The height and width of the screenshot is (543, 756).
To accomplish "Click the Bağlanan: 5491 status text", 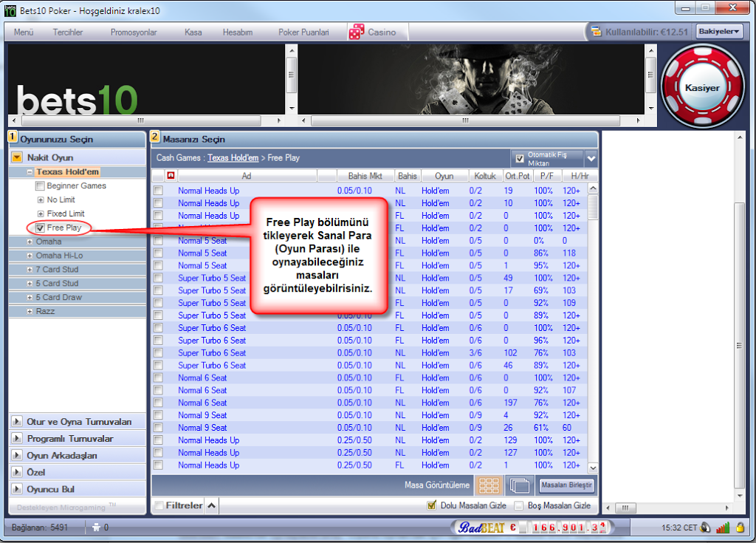I will 40,527.
